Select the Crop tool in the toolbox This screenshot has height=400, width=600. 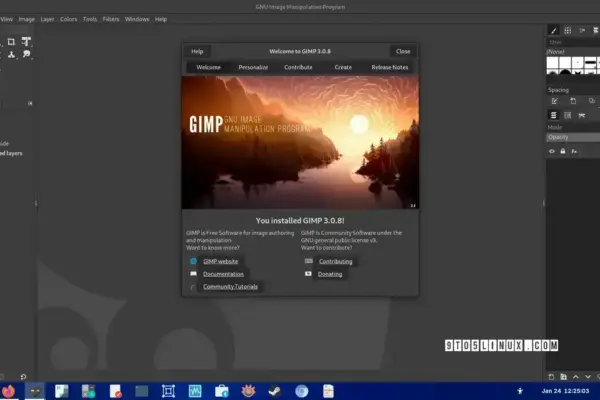(11, 42)
